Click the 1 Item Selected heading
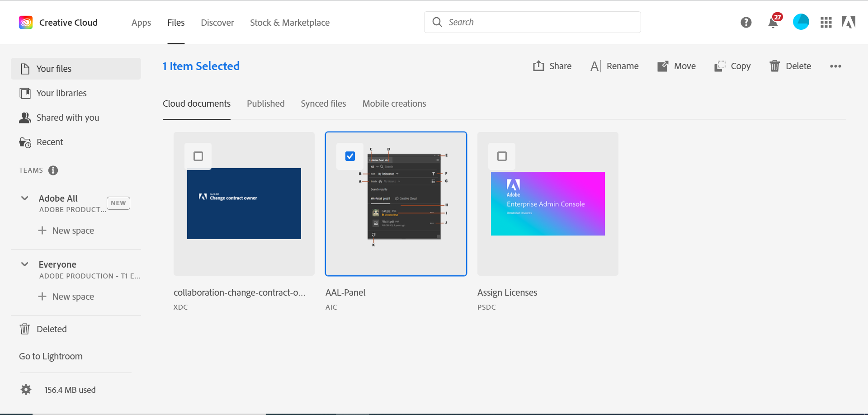 point(201,66)
